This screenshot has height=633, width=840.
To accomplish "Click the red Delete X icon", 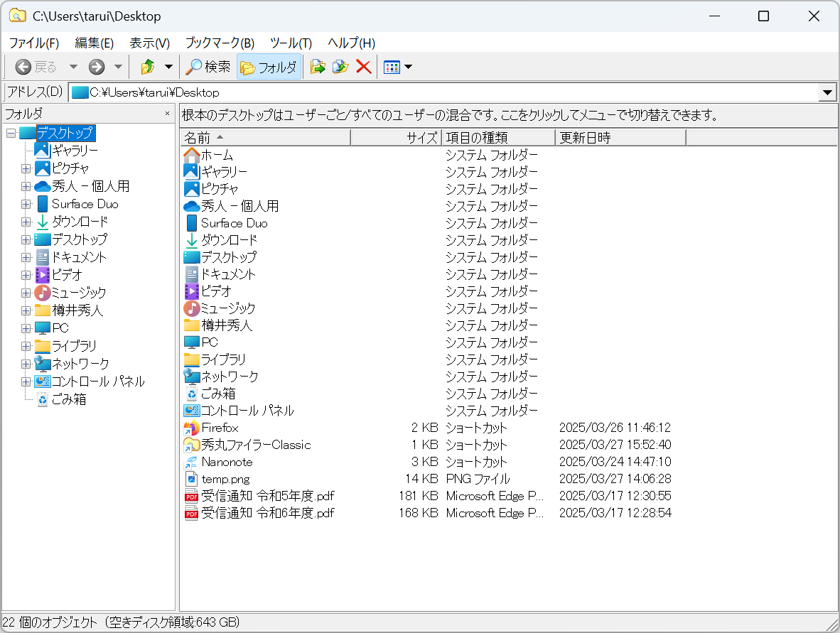I will pos(364,67).
